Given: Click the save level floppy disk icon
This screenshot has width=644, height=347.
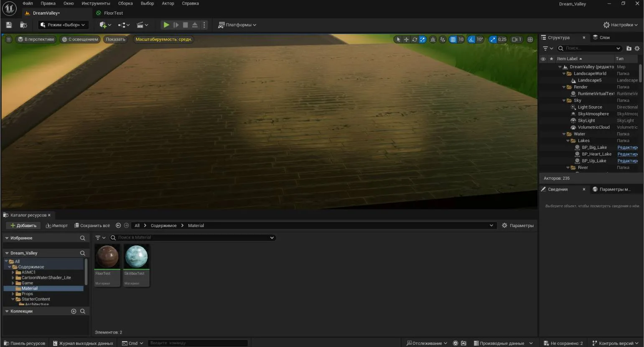Looking at the screenshot, I should 9,25.
